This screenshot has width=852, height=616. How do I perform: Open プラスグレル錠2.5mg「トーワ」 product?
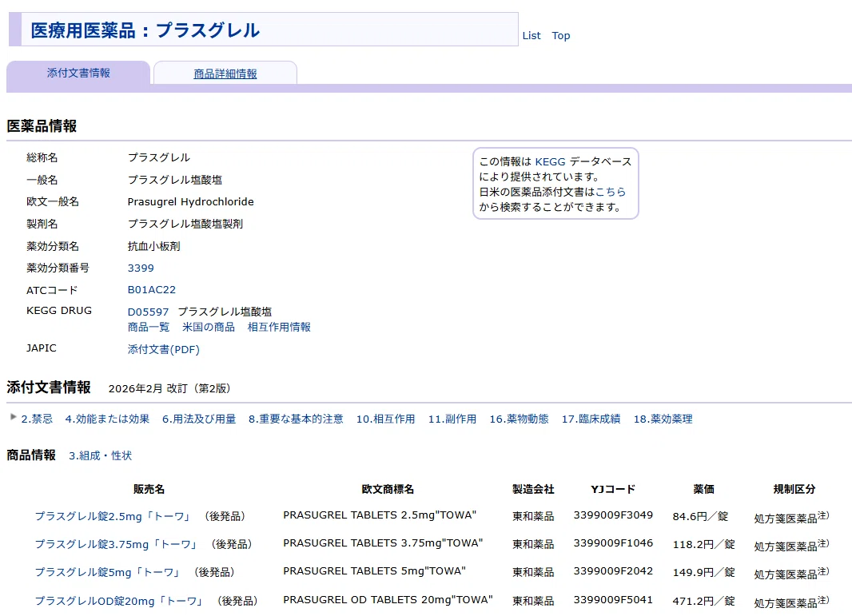click(x=113, y=516)
